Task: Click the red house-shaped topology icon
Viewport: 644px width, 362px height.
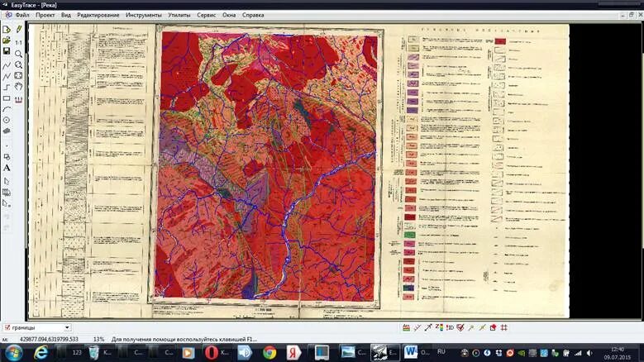Action: click(493, 327)
